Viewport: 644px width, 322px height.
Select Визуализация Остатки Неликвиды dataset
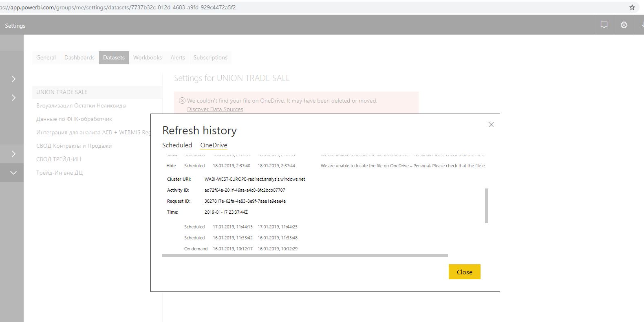click(81, 105)
